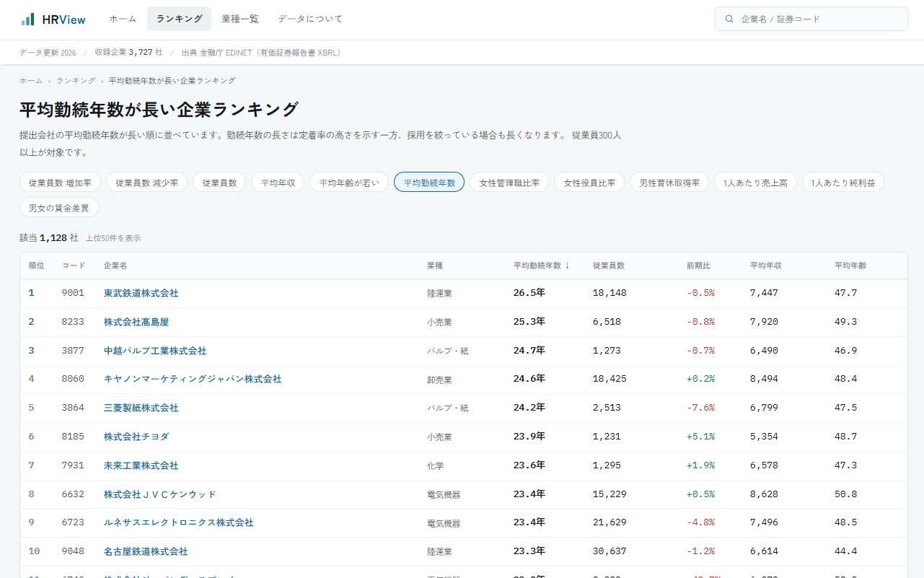This screenshot has height=578, width=924.
Task: Select the 平均勤続年数 filter chip
Action: [x=429, y=183]
